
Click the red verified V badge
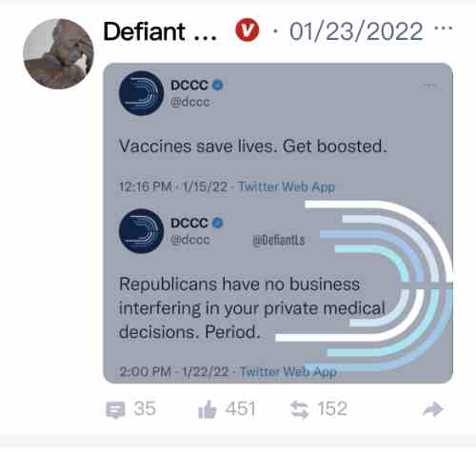tap(248, 30)
